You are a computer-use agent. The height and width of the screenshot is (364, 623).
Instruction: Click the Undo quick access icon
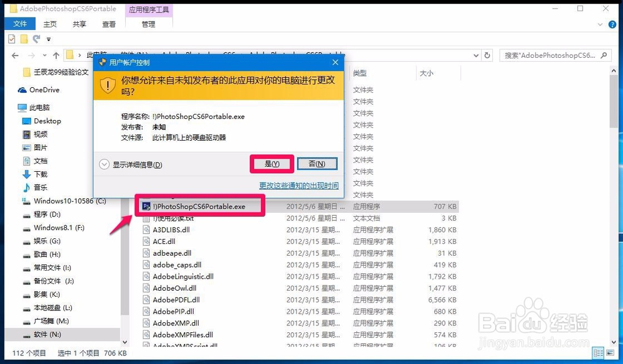(x=37, y=39)
